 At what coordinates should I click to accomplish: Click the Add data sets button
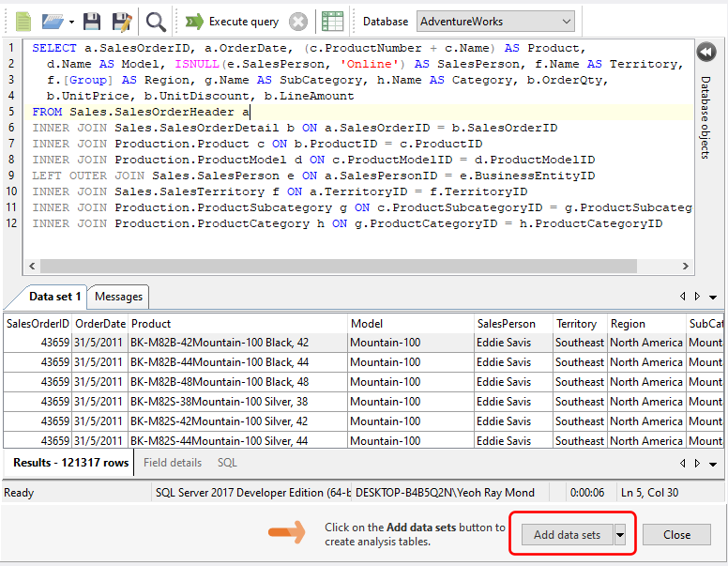[x=567, y=535]
